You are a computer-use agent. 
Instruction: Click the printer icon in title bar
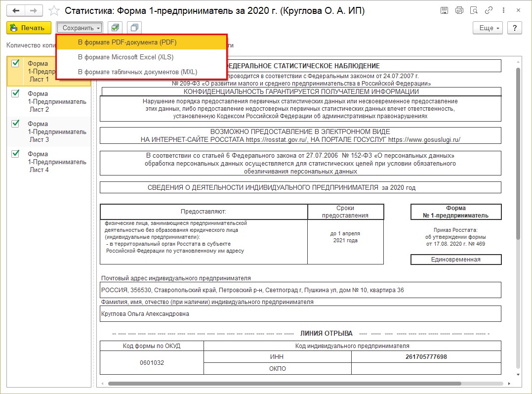pyautogui.click(x=459, y=10)
